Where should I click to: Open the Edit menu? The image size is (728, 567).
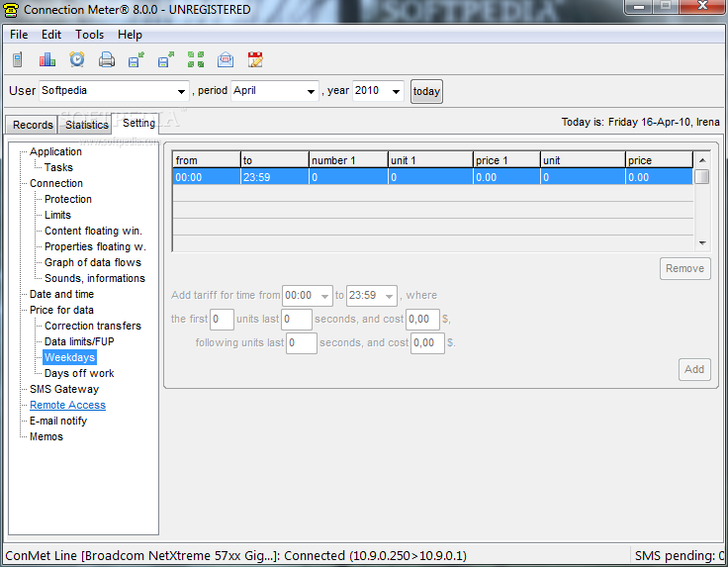pos(51,35)
